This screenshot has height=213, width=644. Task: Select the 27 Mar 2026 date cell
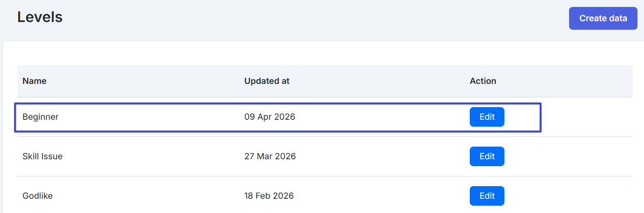pyautogui.click(x=270, y=156)
